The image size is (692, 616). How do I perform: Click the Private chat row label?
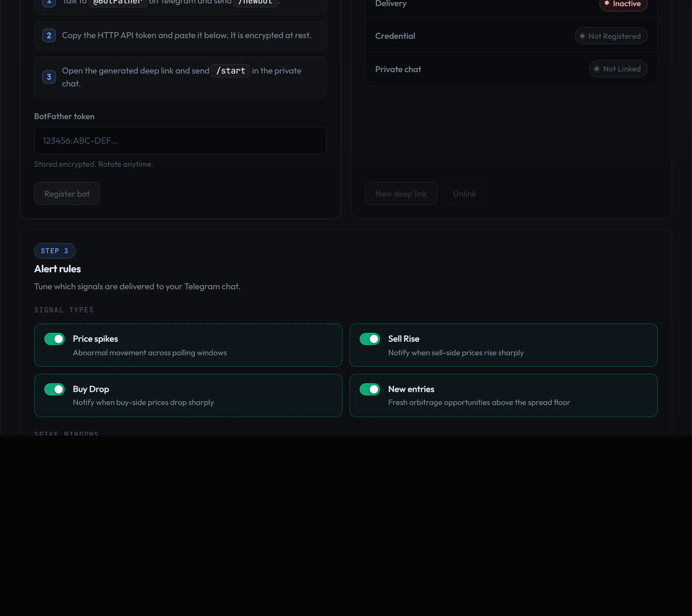398,69
